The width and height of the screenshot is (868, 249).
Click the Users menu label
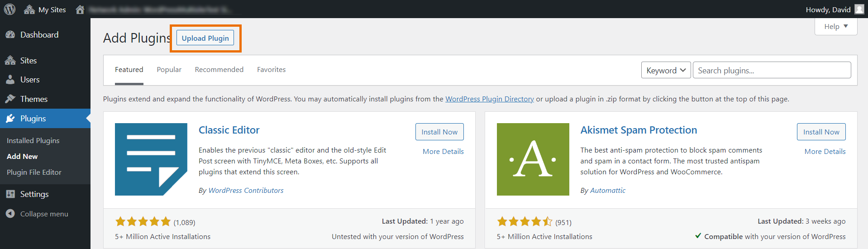coord(30,80)
